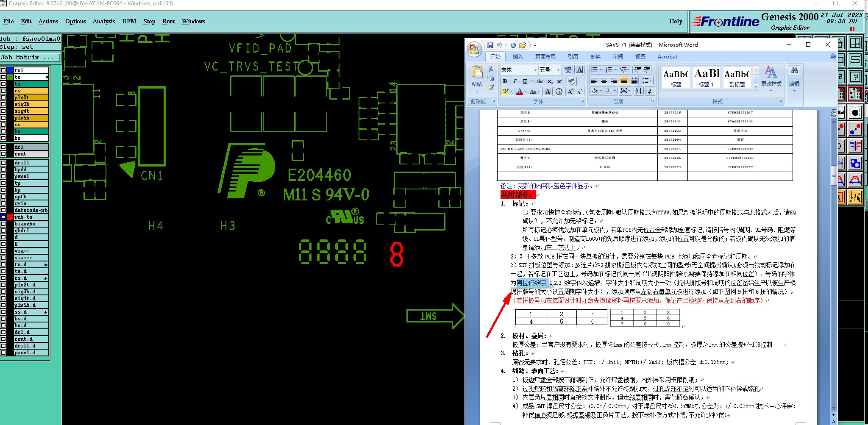Align text left in Word

(x=594, y=81)
